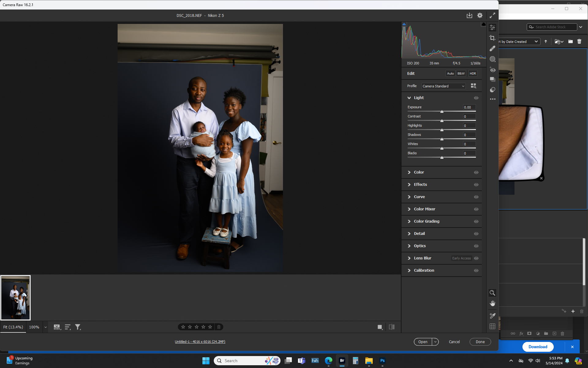Select the White Balance eyedropper tool
The width and height of the screenshot is (588, 368).
pyautogui.click(x=492, y=316)
